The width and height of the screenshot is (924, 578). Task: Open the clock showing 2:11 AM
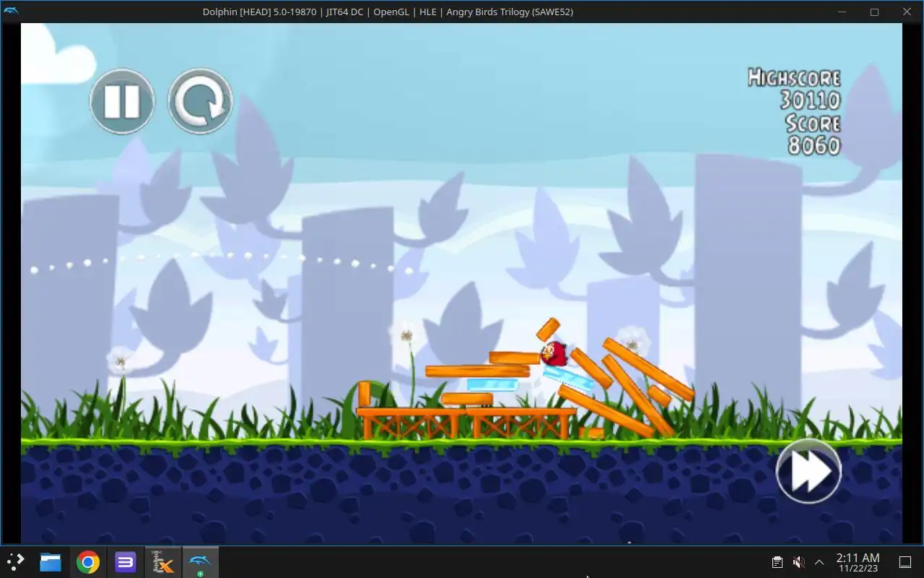(x=858, y=562)
